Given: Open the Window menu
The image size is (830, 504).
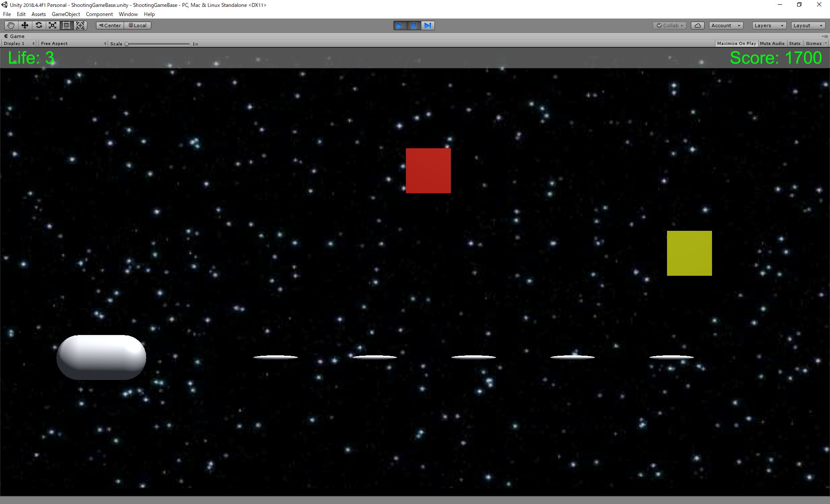Looking at the screenshot, I should point(128,14).
